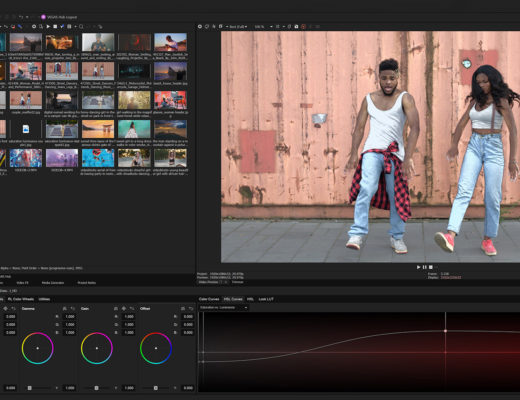This screenshot has height=400, width=520.
Task: Switch to the Color Curves tab
Action: coord(209,299)
